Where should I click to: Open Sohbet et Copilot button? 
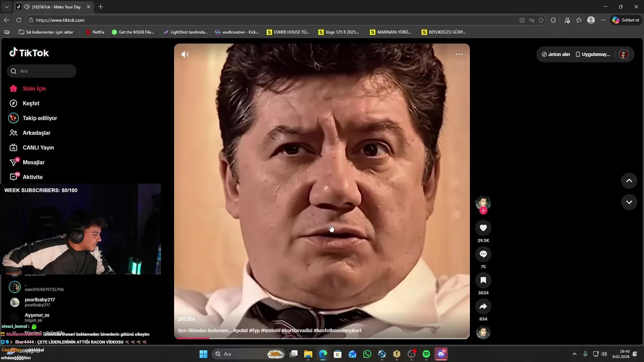tap(625, 20)
